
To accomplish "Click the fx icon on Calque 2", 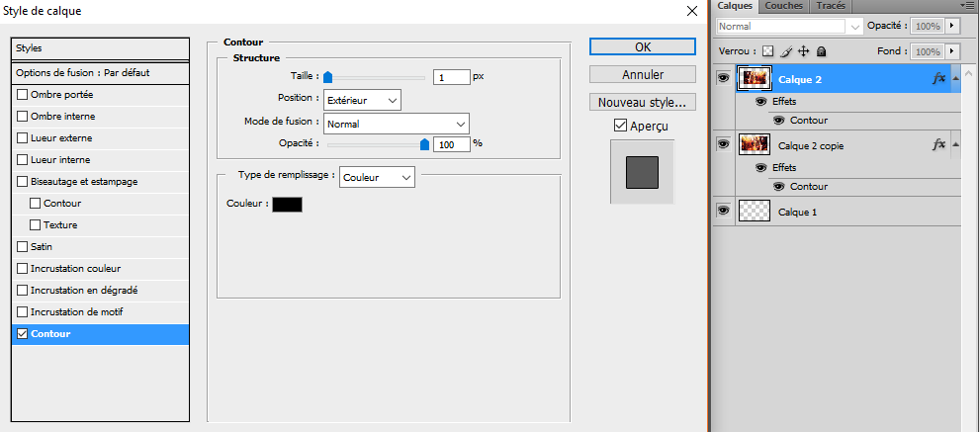I will click(938, 78).
